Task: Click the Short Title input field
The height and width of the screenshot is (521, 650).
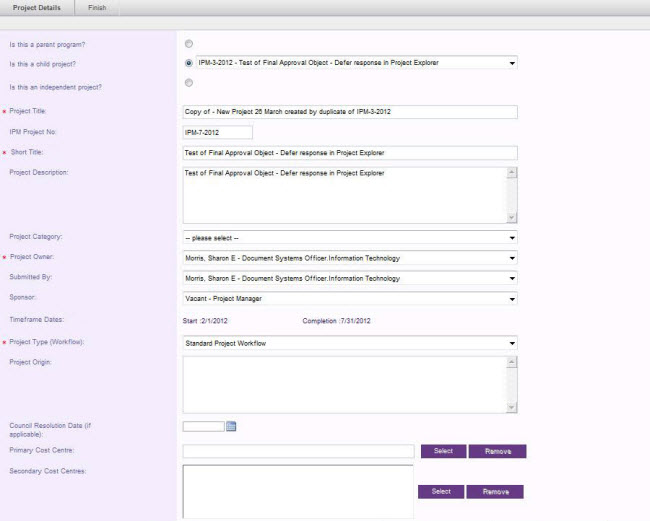Action: tap(350, 153)
